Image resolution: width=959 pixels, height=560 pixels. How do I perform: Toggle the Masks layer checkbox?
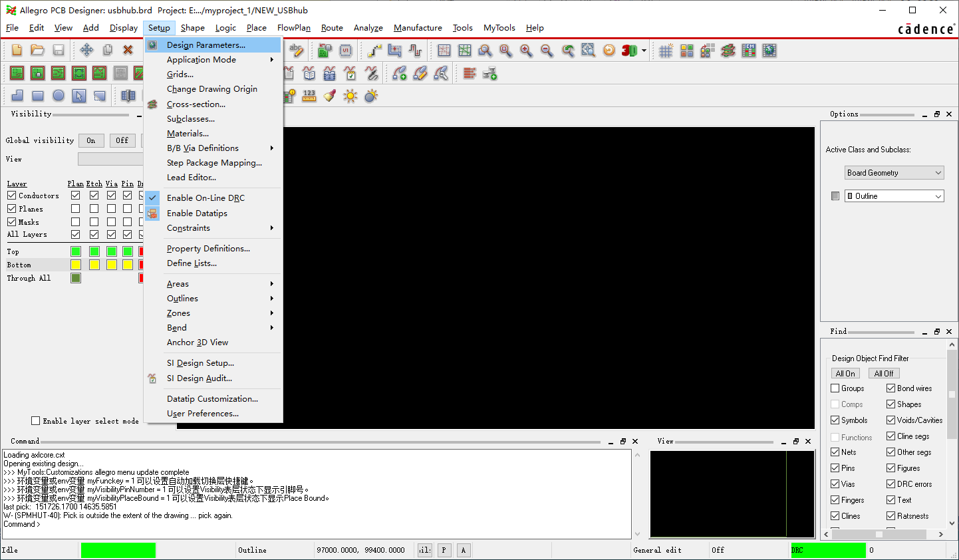tap(11, 222)
